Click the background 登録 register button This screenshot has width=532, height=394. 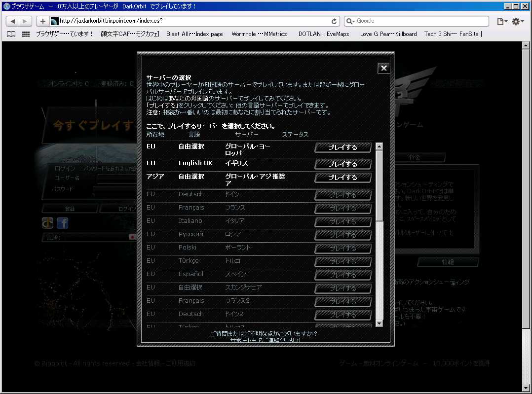tap(70, 209)
